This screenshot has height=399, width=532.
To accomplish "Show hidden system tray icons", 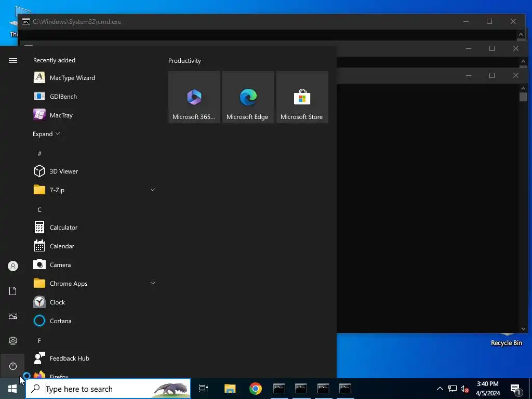I will 440,389.
